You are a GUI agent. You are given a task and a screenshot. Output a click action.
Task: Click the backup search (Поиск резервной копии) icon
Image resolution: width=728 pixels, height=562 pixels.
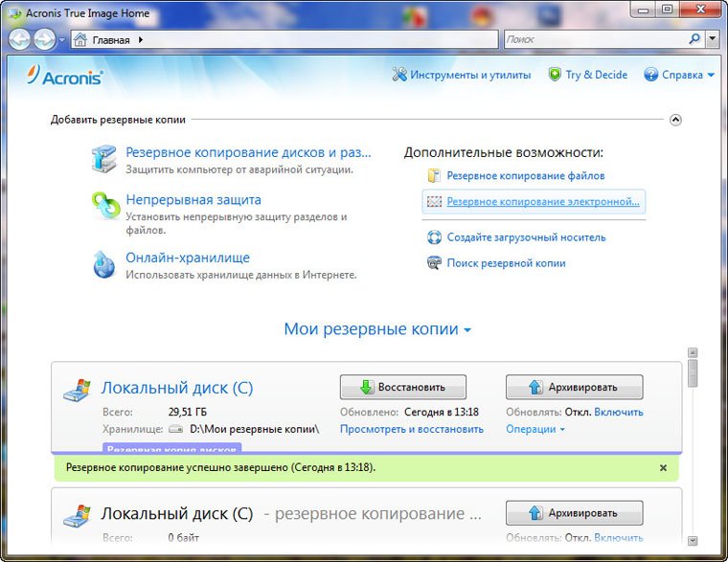434,262
